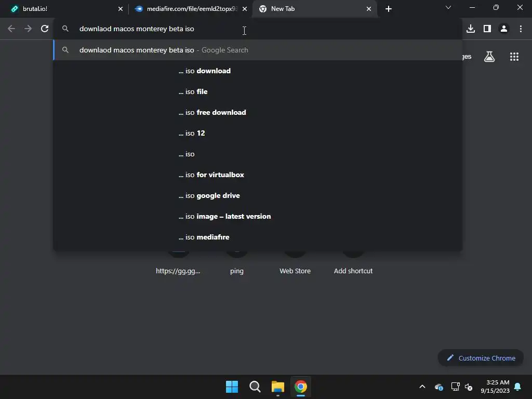Click the Customize Chrome button
Screen dimensions: 532x399
(481, 358)
